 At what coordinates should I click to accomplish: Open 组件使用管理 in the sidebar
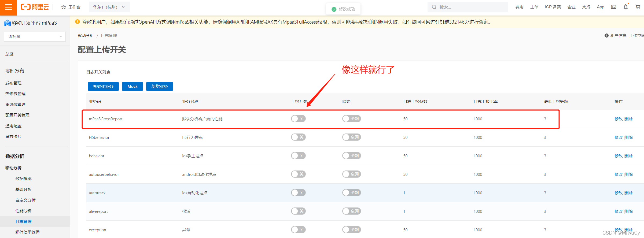tap(27, 232)
